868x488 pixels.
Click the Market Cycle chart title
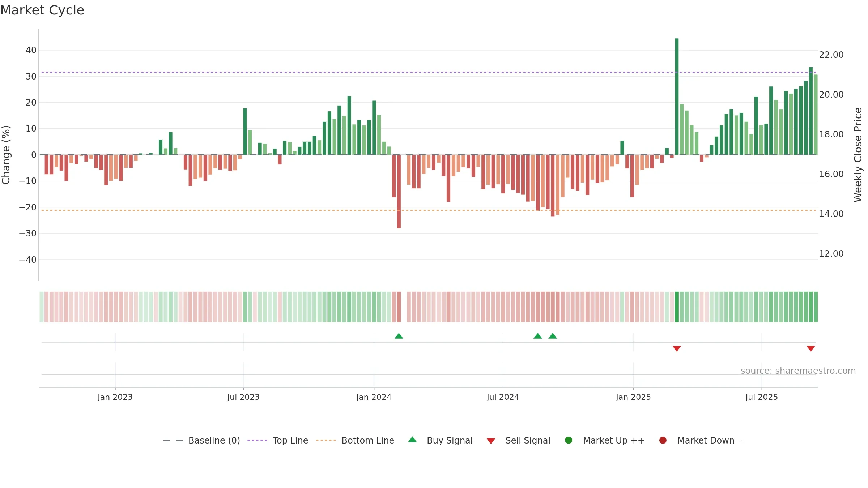(x=42, y=10)
